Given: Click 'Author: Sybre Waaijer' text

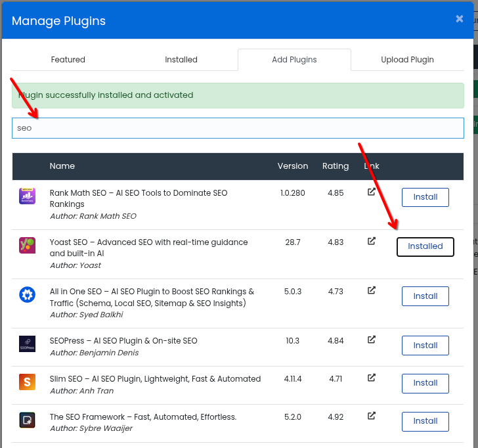Looking at the screenshot, I should click(x=91, y=428).
